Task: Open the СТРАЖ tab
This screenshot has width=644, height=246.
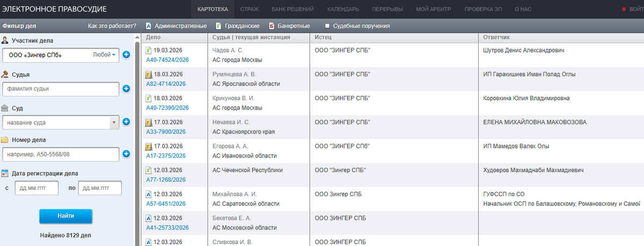Action: coord(250,9)
